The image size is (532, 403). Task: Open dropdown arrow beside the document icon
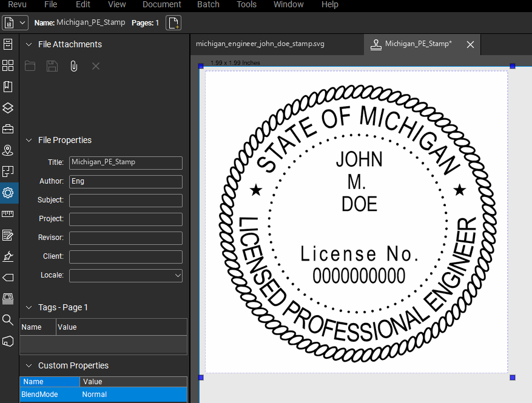pos(22,23)
